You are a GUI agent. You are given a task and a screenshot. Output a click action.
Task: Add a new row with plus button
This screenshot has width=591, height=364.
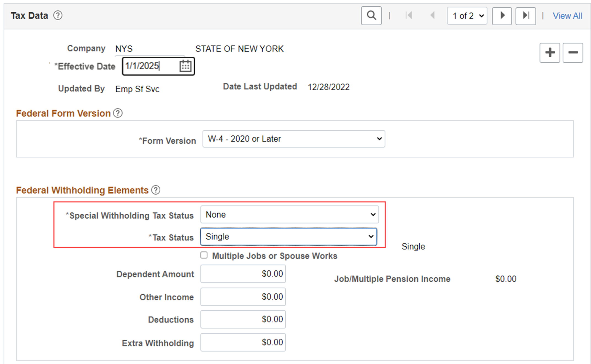pyautogui.click(x=550, y=53)
